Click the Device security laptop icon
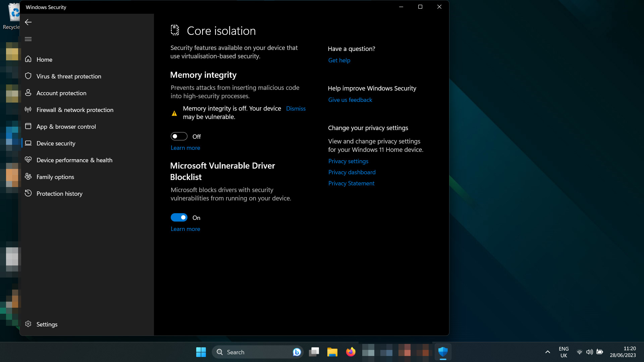This screenshot has width=644, height=362. [x=28, y=143]
